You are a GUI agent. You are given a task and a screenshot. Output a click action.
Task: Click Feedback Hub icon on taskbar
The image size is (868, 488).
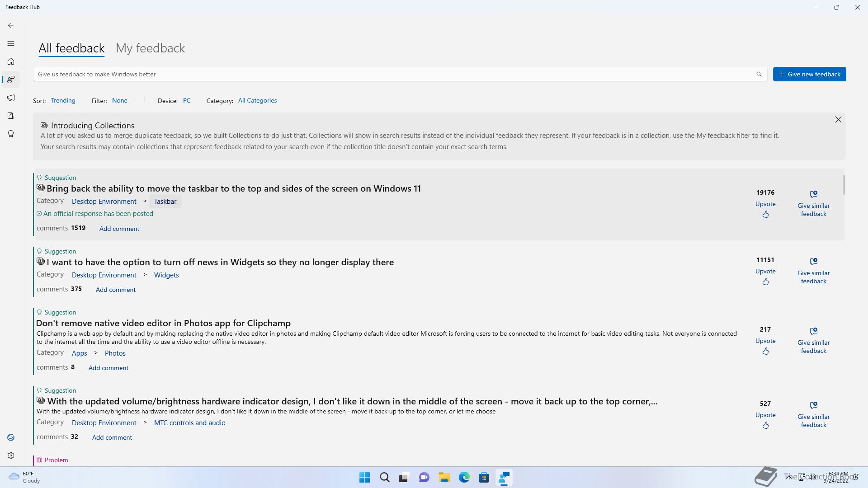point(504,478)
